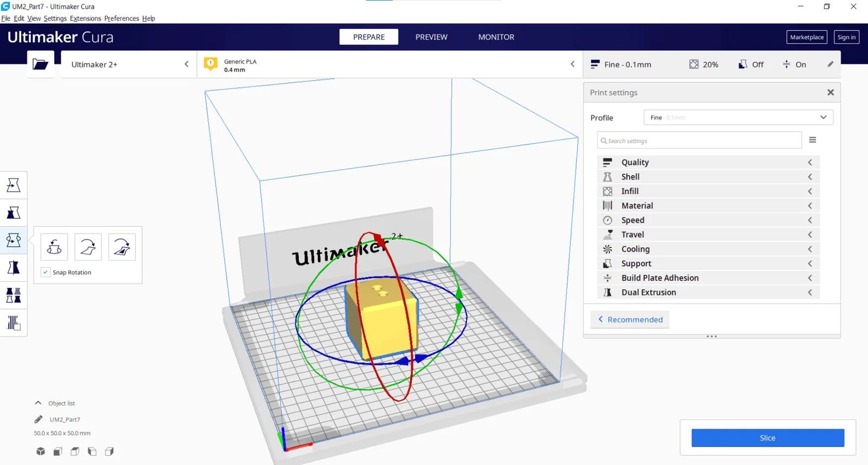Switch to the MONITOR stage tab
Screen dimensions: 868x465
pyautogui.click(x=496, y=37)
